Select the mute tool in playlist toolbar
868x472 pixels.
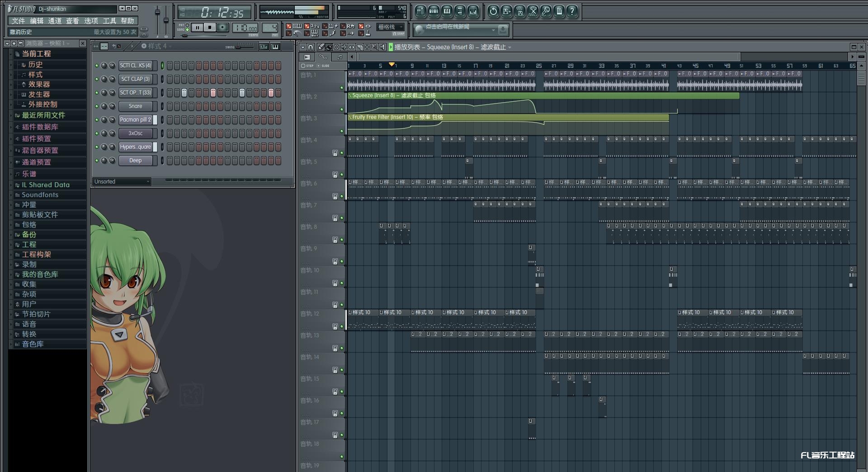[x=344, y=47]
